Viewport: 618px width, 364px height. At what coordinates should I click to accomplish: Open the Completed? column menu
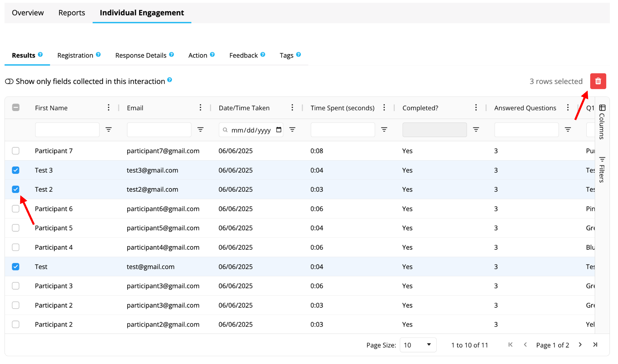pyautogui.click(x=476, y=108)
